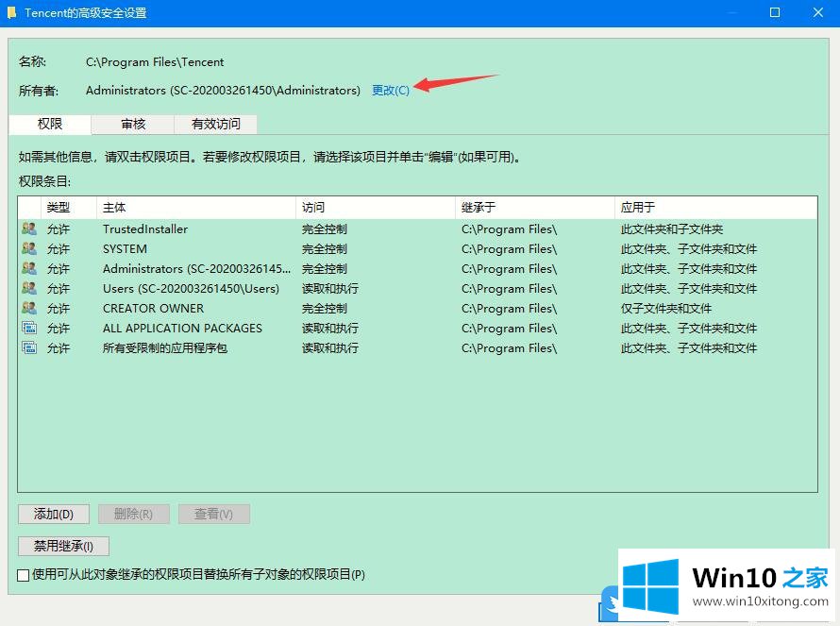The width and height of the screenshot is (840, 626).
Task: Open the 权限 tab
Action: click(50, 124)
